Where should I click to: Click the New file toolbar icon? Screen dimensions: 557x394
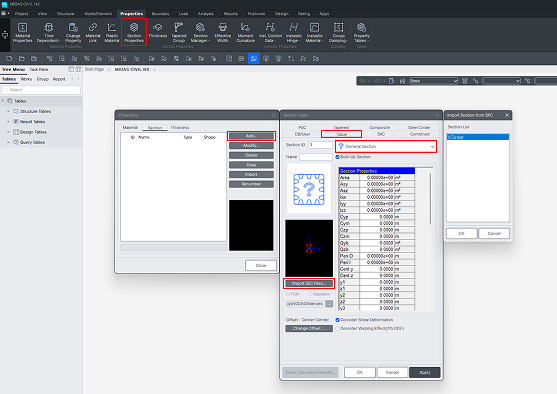9,59
